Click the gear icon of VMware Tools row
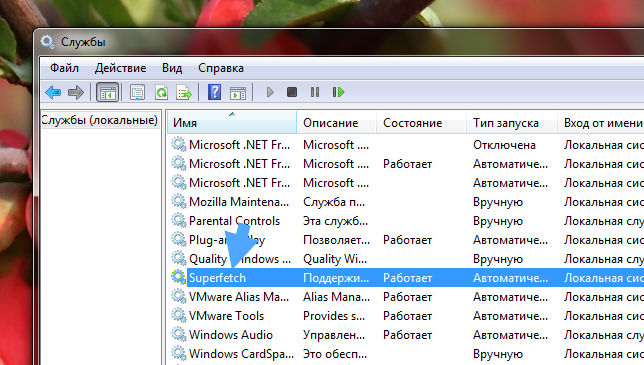 tap(179, 315)
